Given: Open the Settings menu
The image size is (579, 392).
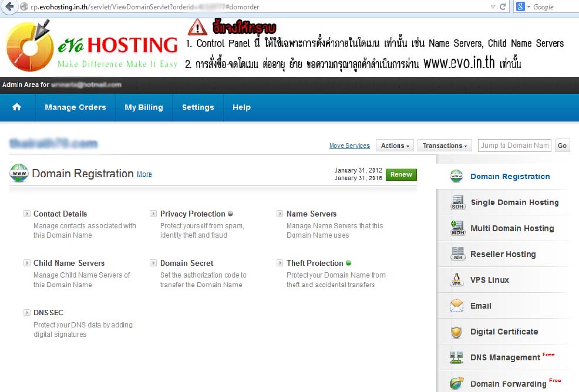Looking at the screenshot, I should (198, 107).
